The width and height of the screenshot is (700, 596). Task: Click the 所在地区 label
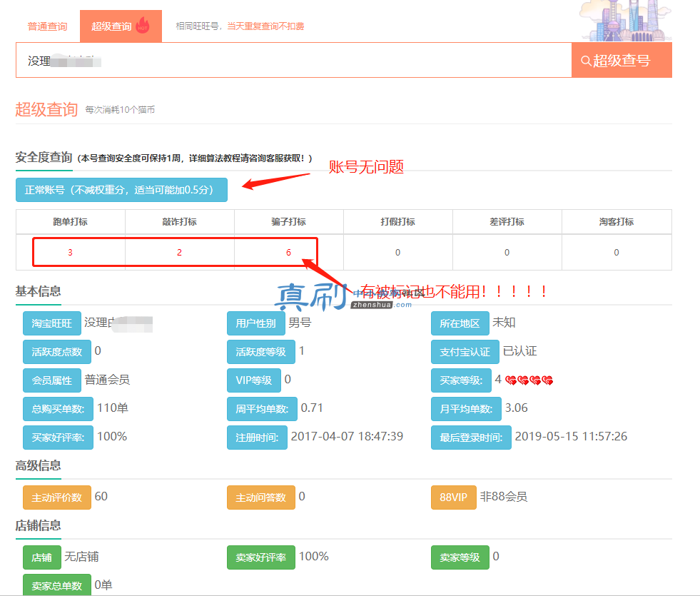pos(460,323)
